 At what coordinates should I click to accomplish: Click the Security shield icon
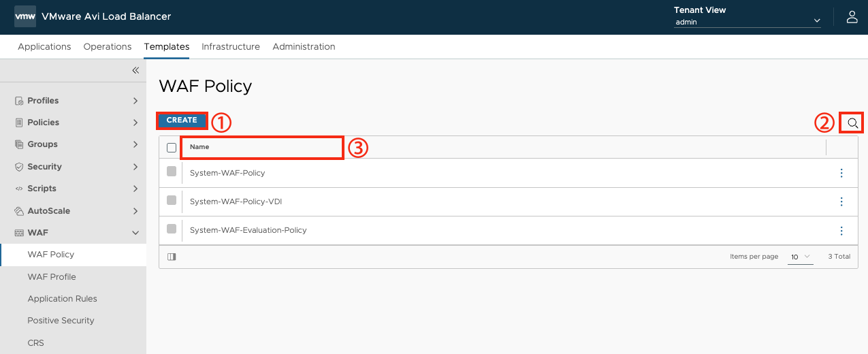[19, 167]
